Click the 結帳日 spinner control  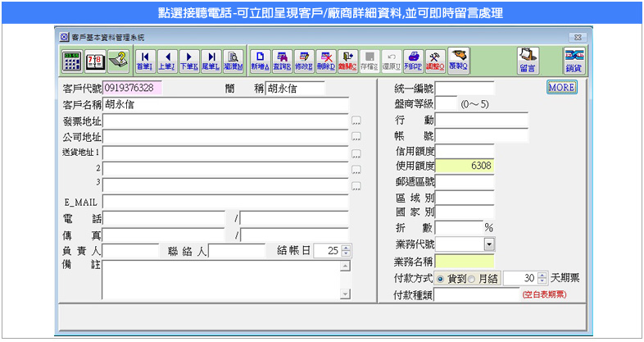coord(346,251)
